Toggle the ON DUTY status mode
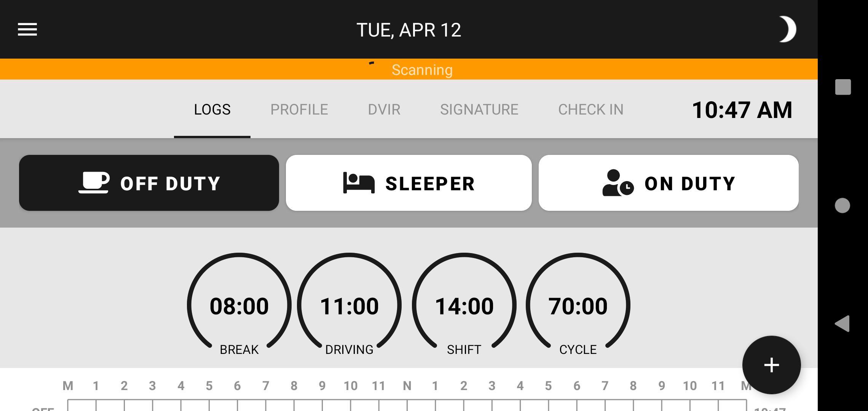 (669, 183)
